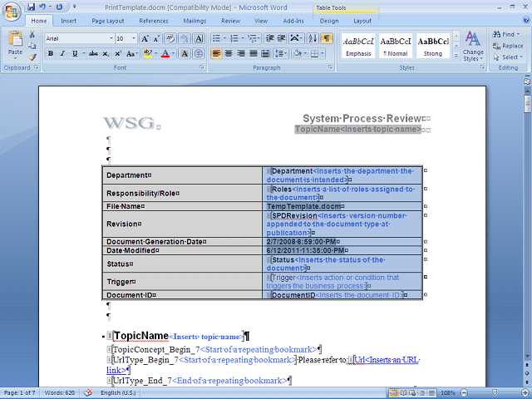The image size is (532, 399).
Task: Cut the selection with scissors icon
Action: click(x=32, y=35)
